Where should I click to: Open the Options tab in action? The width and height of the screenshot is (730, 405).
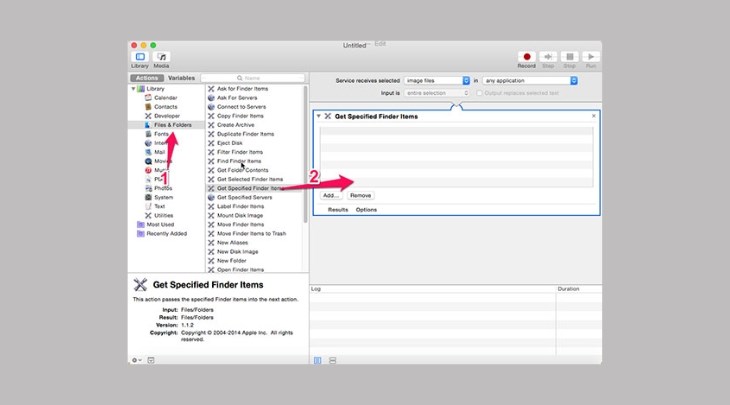(x=366, y=210)
